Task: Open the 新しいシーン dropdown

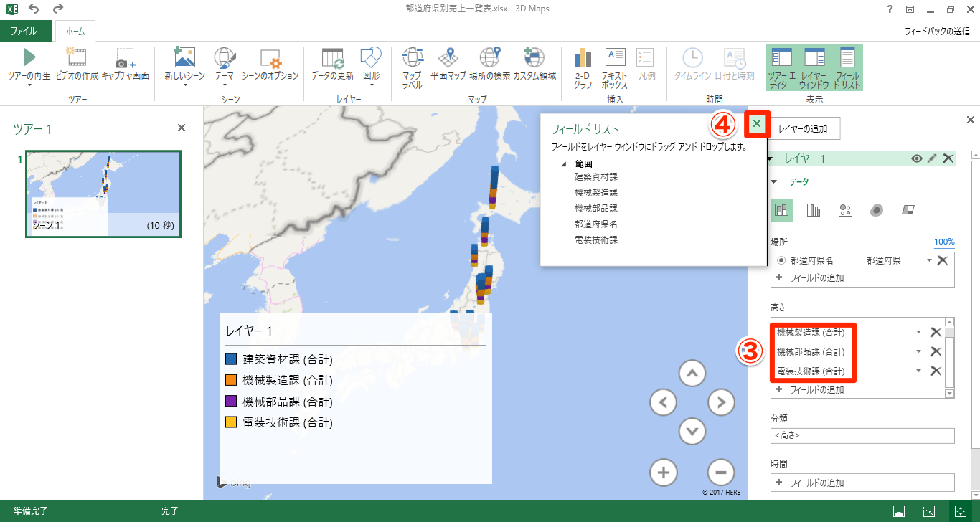Action: click(184, 85)
